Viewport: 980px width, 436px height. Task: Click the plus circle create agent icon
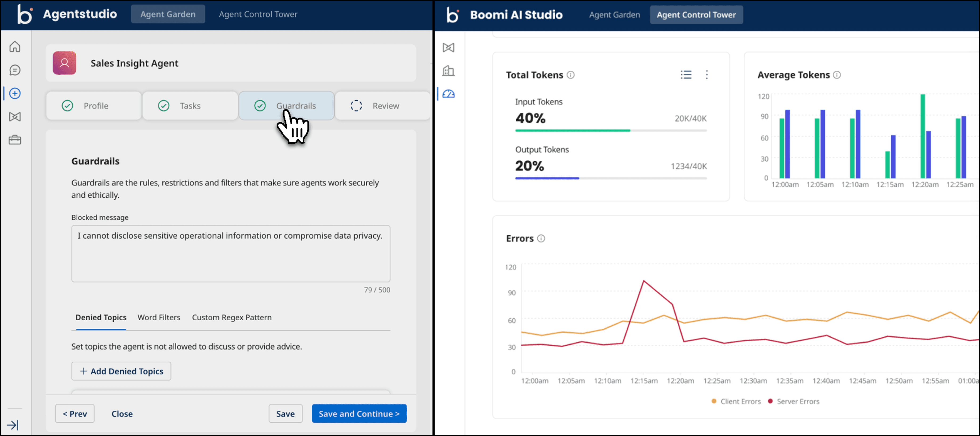point(15,93)
